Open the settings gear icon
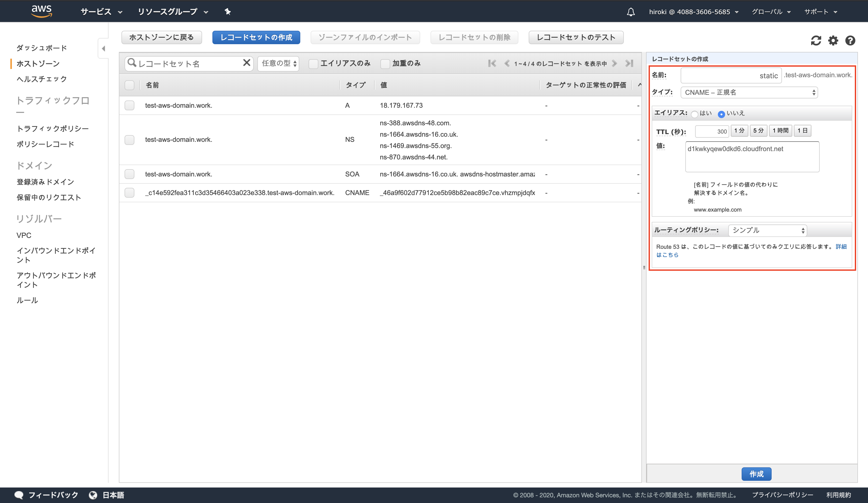This screenshot has height=503, width=868. click(833, 41)
